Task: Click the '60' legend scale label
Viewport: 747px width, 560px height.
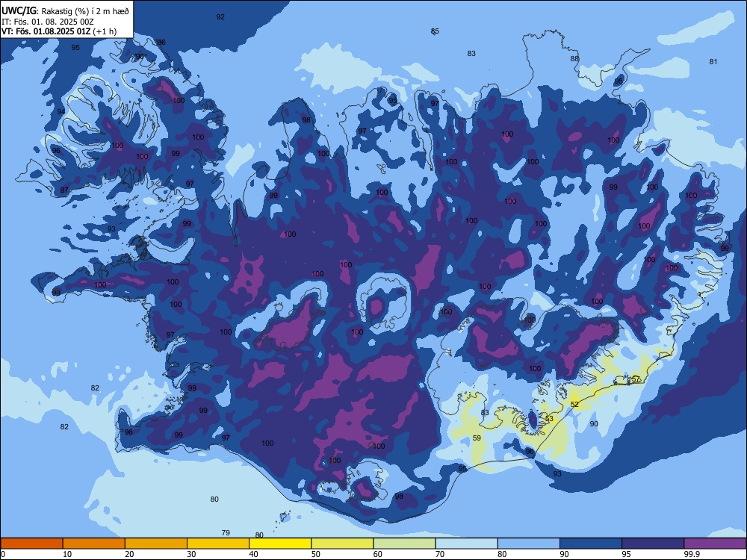Action: (378, 554)
